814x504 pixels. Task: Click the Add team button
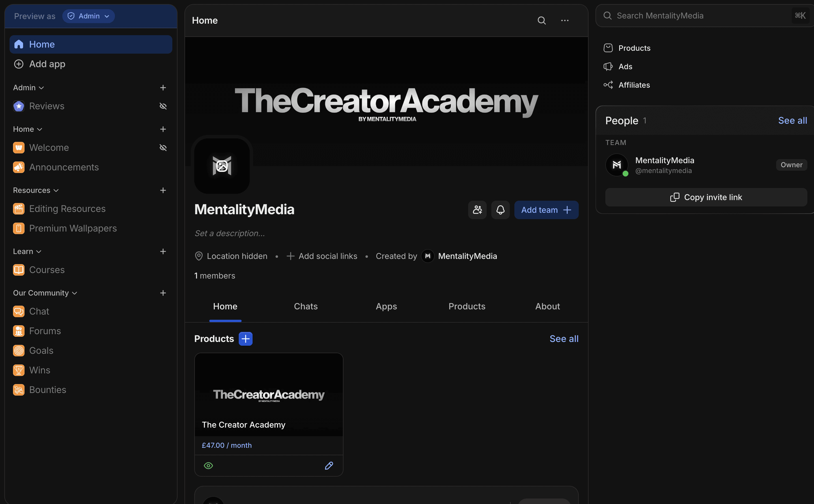click(546, 210)
